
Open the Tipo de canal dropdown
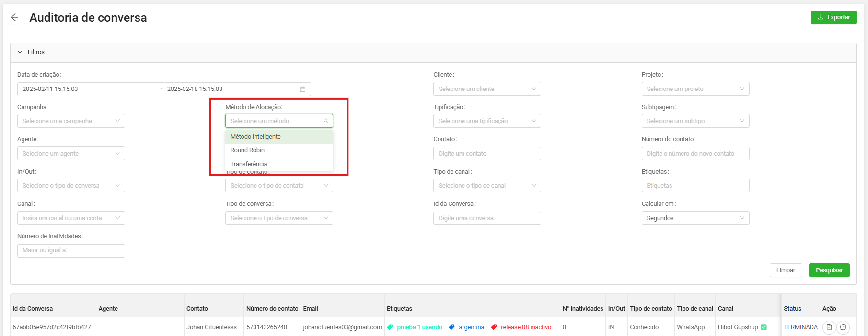(x=487, y=186)
